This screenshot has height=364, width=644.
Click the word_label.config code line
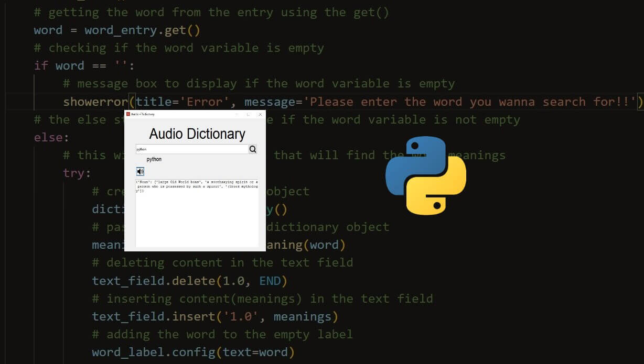click(192, 352)
